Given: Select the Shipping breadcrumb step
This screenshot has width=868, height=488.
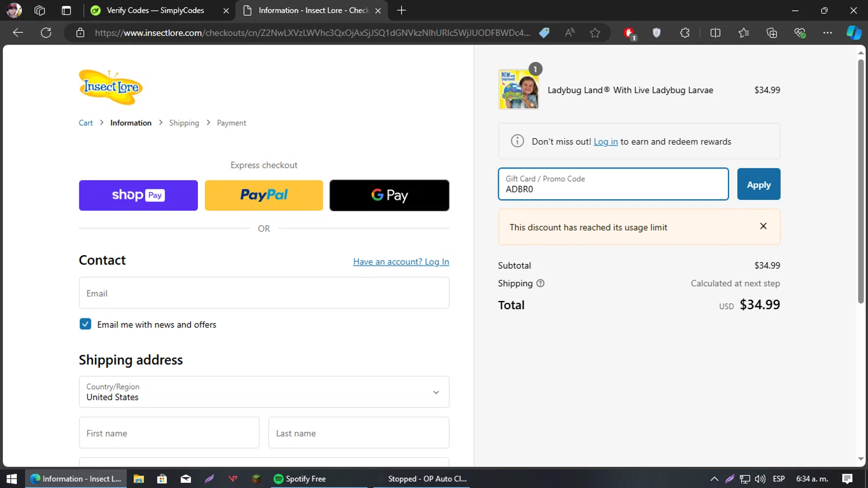Looking at the screenshot, I should click(x=184, y=123).
